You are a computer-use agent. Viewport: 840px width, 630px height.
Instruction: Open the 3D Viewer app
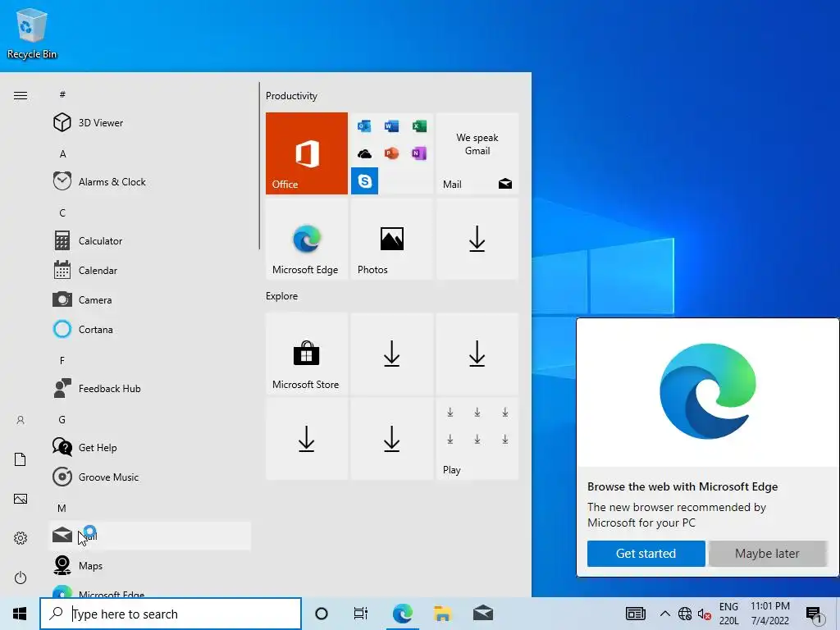(x=149, y=123)
